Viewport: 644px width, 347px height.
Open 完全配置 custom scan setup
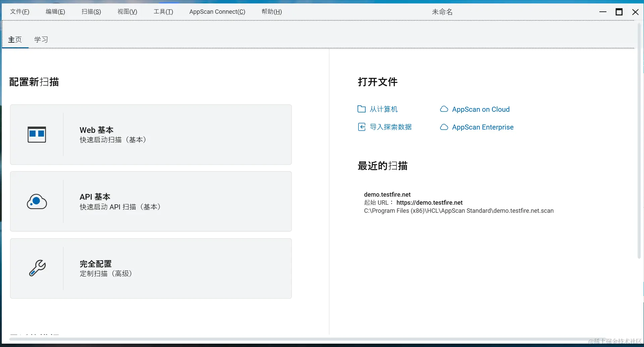[x=151, y=268]
